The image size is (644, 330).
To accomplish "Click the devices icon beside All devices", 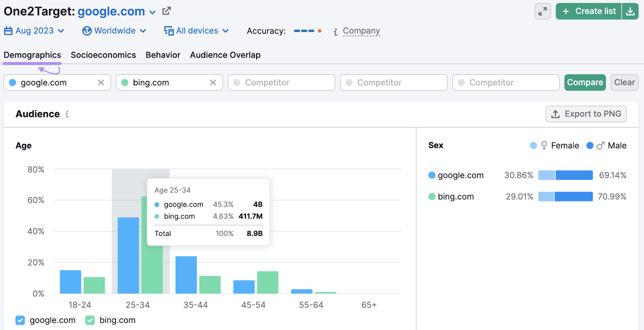I will [169, 31].
